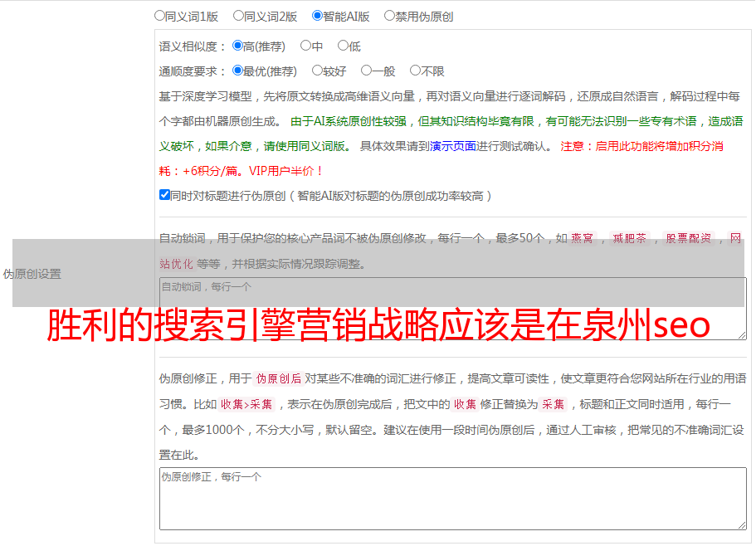Toggle 同时对标题进行伪原创 checkbox
756x546 pixels.
tap(164, 195)
